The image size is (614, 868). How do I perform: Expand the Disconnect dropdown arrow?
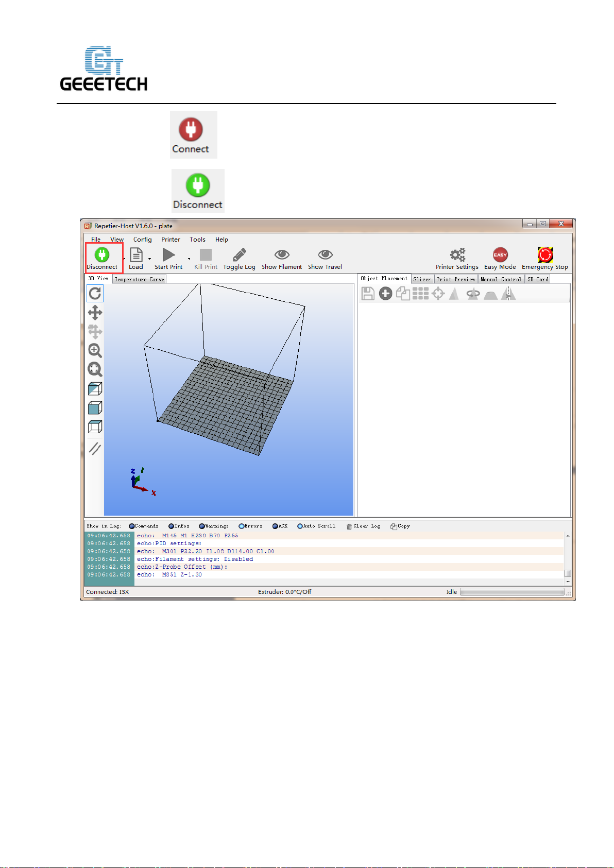click(124, 259)
